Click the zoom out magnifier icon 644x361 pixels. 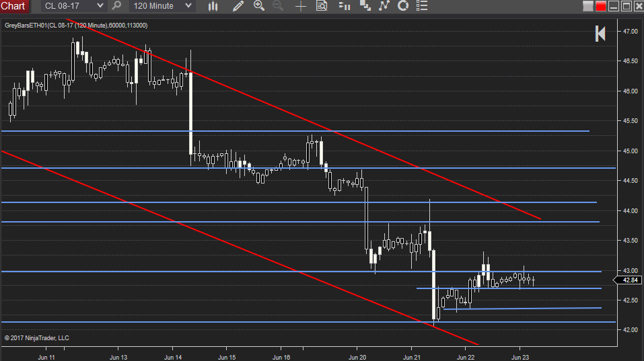278,6
